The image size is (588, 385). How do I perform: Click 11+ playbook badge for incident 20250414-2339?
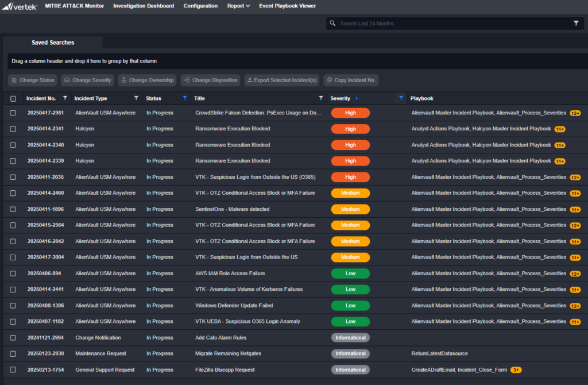[560, 161]
